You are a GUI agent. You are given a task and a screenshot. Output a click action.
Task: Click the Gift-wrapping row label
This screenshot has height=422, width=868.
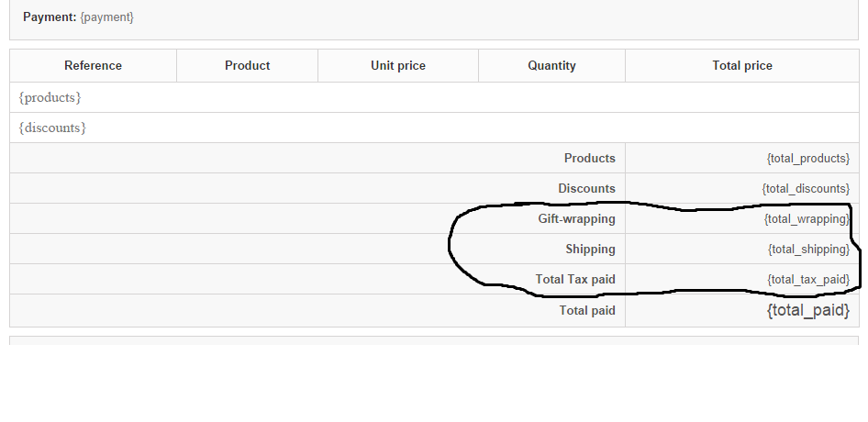[x=576, y=218]
